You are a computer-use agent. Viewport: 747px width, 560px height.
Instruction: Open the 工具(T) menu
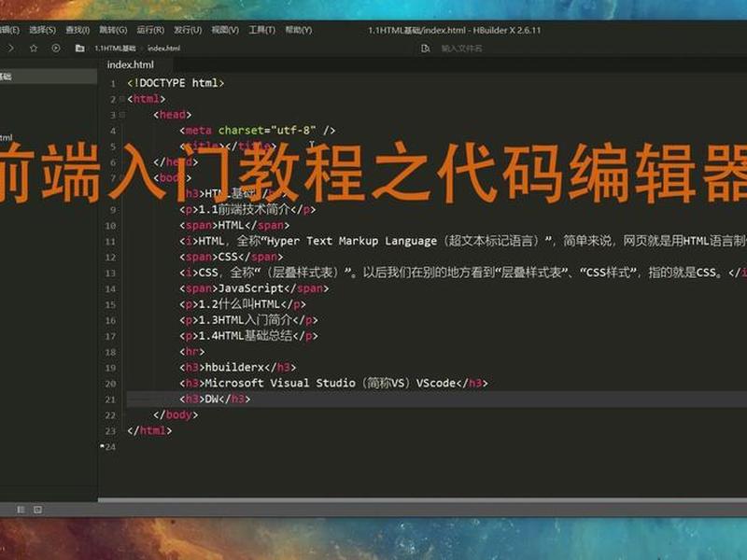pos(261,30)
